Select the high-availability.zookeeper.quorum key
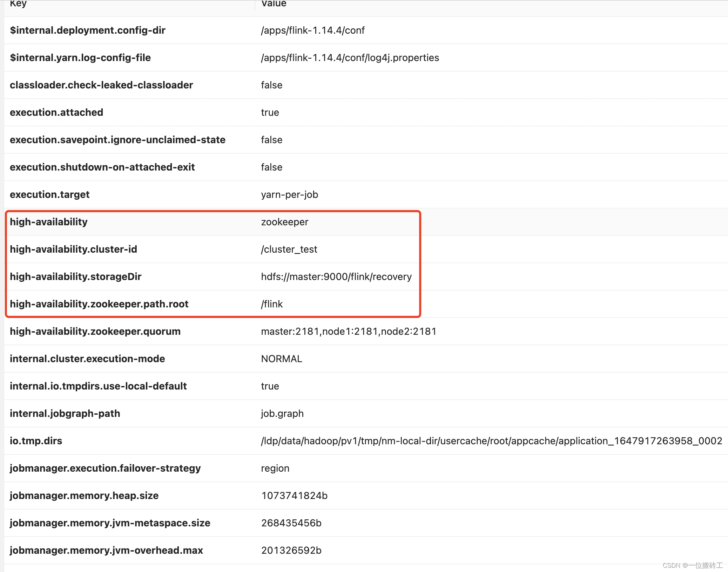Image resolution: width=728 pixels, height=572 pixels. tap(95, 331)
